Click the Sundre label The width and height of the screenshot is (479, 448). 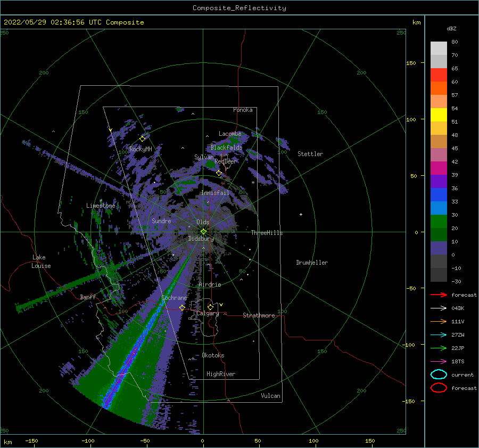click(161, 221)
